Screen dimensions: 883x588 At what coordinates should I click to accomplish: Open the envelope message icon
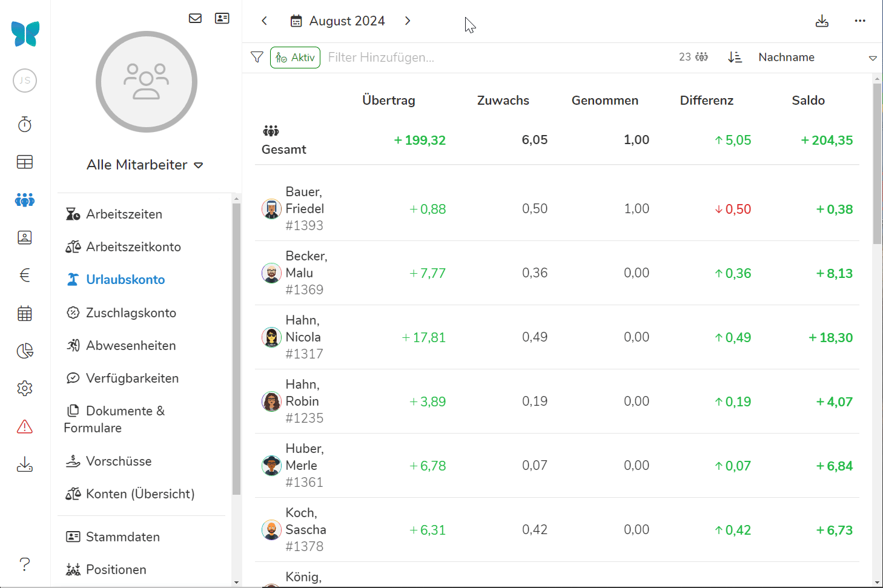(195, 18)
